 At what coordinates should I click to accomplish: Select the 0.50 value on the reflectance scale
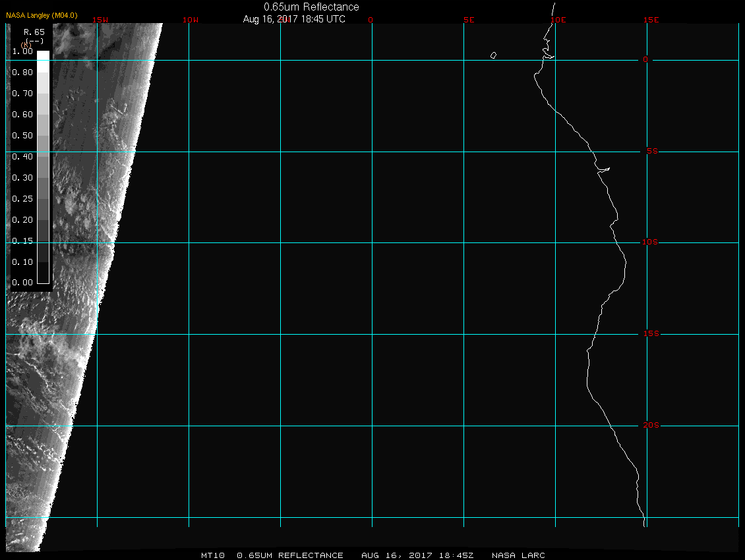click(x=22, y=136)
